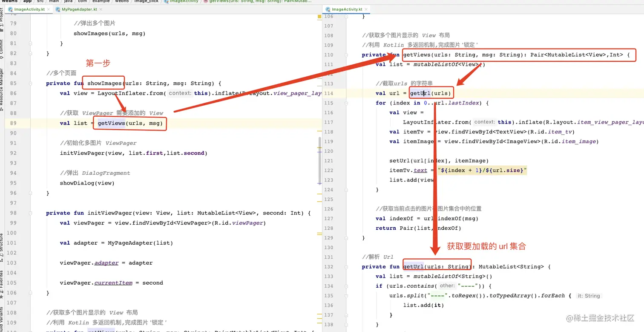Click 'it: String' inlay hint on line 135

click(x=589, y=296)
